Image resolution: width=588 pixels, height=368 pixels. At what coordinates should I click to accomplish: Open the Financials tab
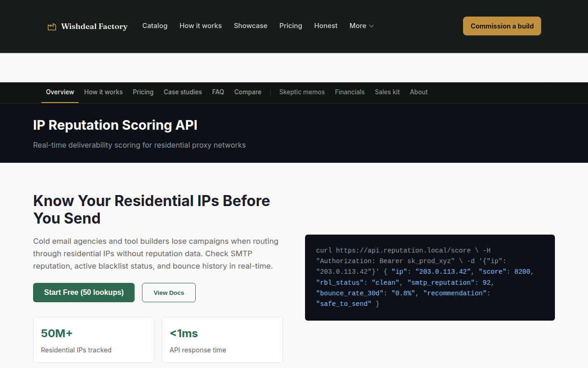tap(350, 92)
